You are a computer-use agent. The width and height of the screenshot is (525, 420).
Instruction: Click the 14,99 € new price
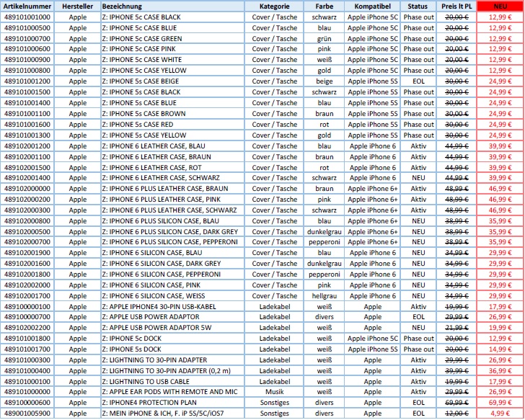500,349
